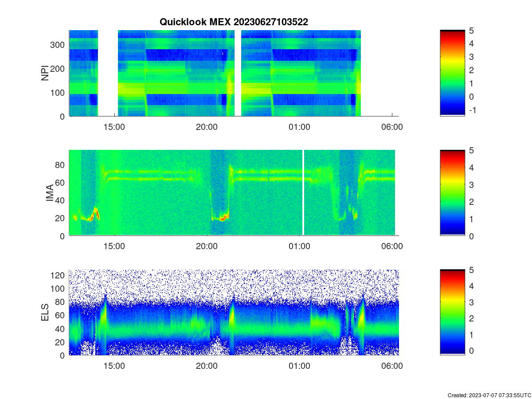
Task: Click the 01:00 tick under the NPI panel
Action: [299, 126]
